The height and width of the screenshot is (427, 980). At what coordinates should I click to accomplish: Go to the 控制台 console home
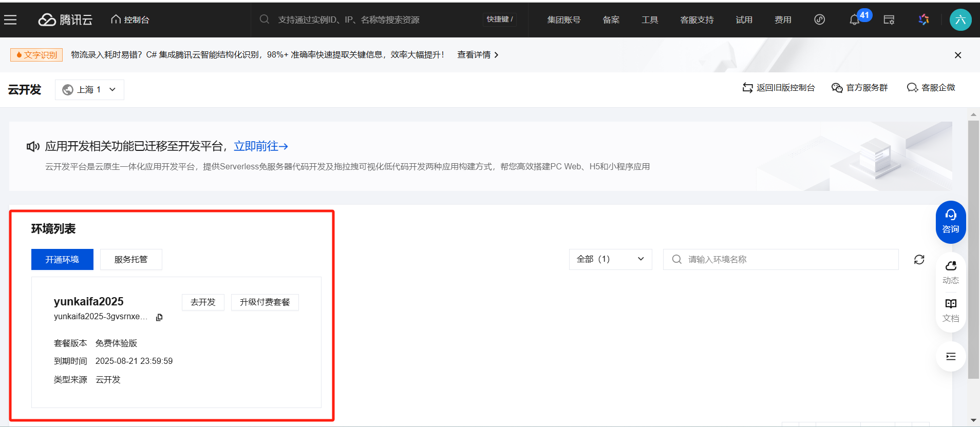tap(130, 20)
